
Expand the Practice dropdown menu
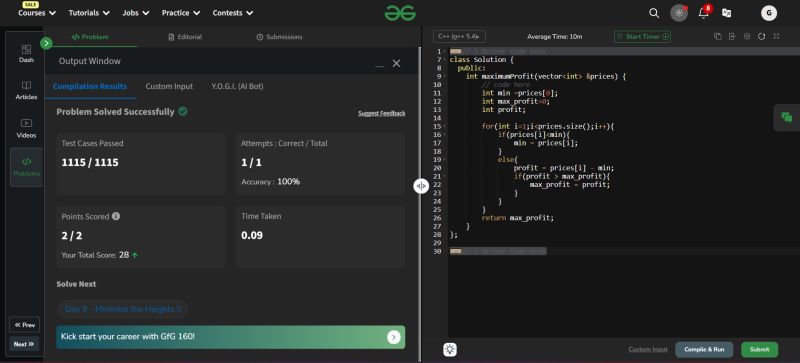pos(181,13)
